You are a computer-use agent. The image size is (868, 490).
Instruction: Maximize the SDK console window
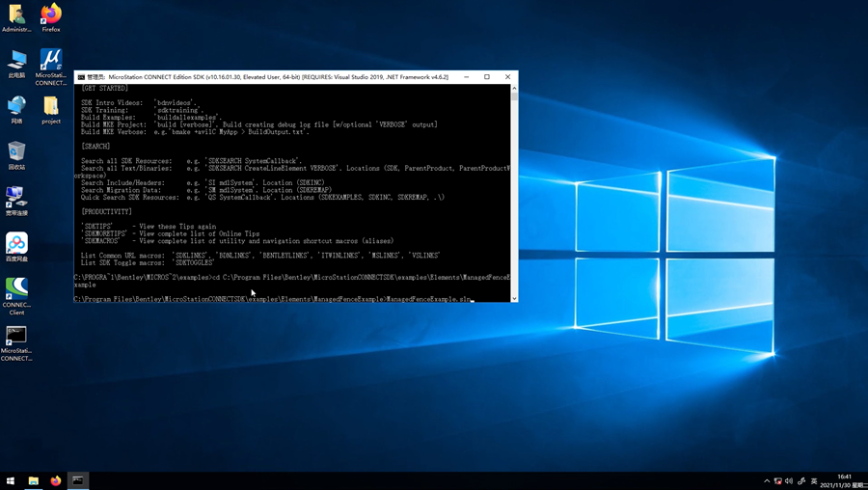tap(487, 77)
